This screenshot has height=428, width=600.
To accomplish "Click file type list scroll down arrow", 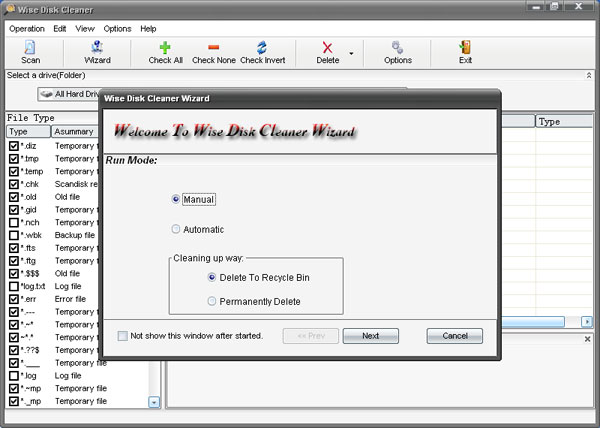I will pos(154,402).
